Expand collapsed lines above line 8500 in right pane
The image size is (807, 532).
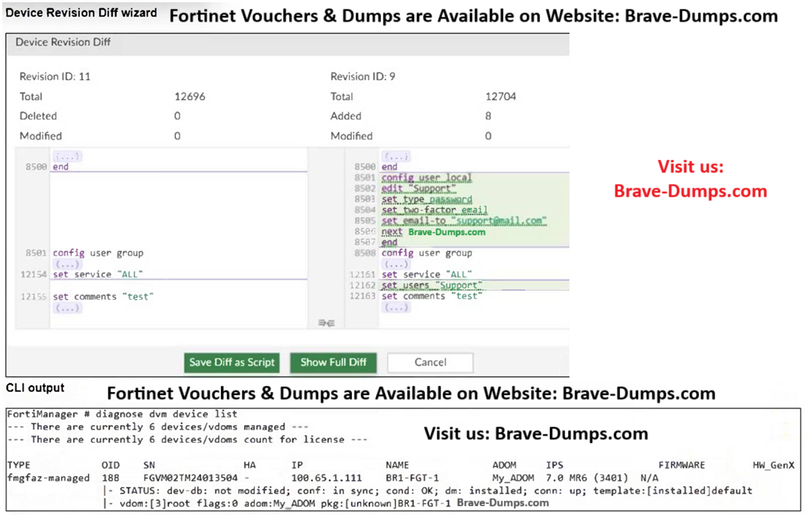pos(397,156)
